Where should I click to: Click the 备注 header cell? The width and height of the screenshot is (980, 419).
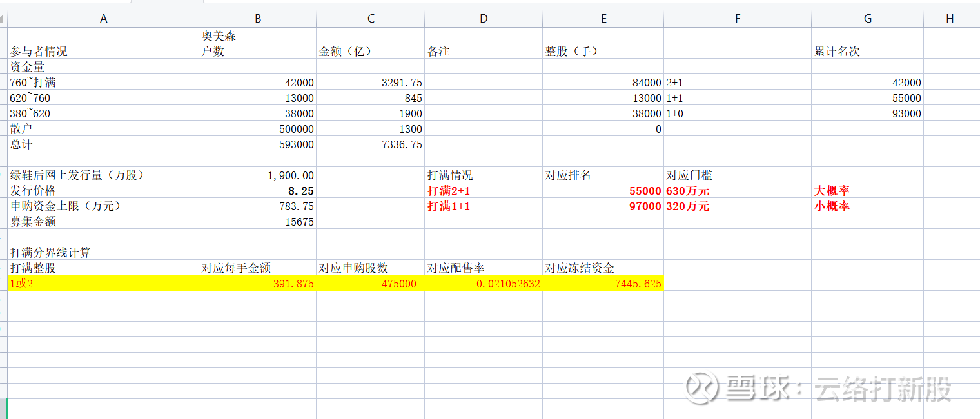484,51
